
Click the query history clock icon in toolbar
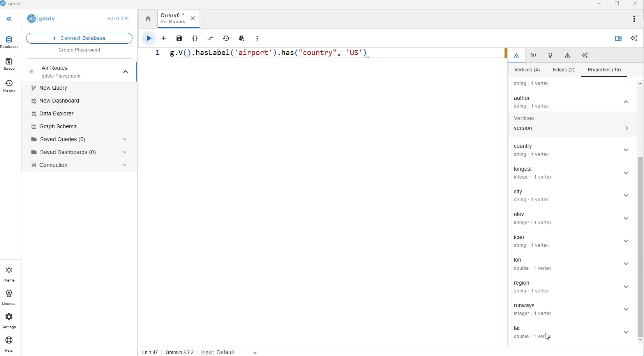click(226, 38)
